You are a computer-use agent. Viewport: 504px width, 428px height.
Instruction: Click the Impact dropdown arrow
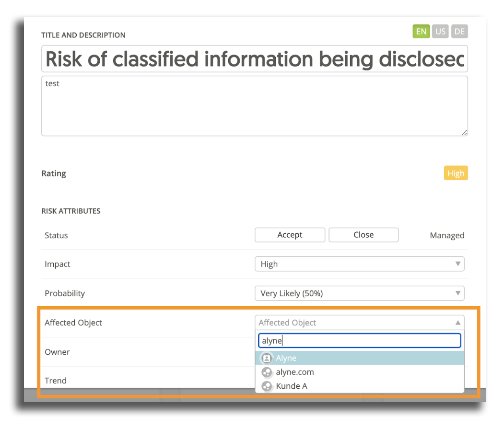click(458, 264)
